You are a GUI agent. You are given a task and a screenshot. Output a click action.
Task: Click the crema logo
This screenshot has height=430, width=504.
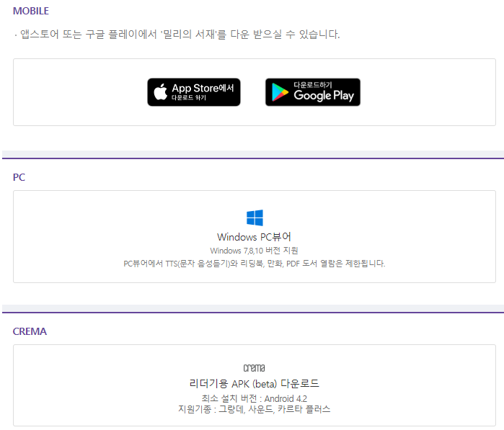point(254,368)
